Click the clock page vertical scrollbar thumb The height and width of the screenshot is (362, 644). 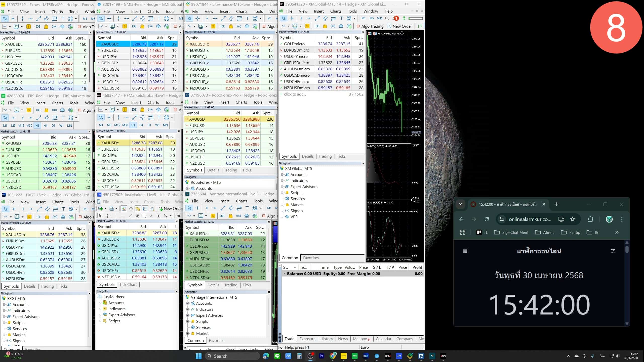(x=627, y=249)
